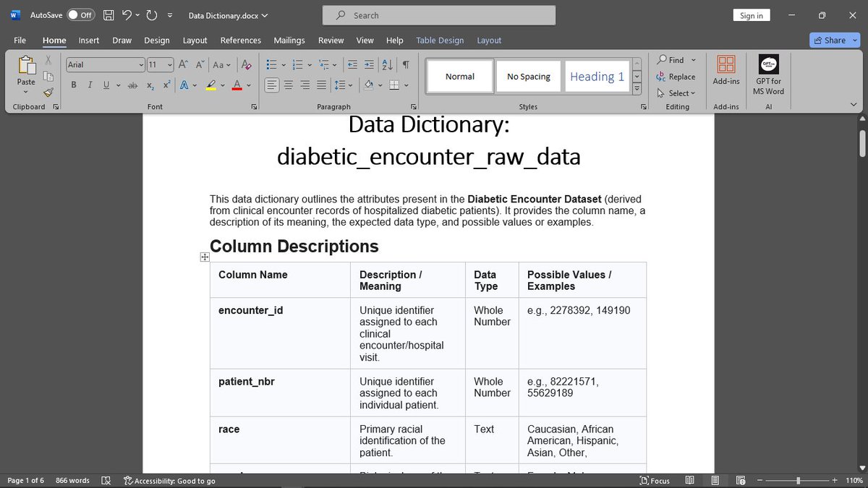Toggle the AutoSave switch
868x488 pixels.
pyautogui.click(x=81, y=15)
